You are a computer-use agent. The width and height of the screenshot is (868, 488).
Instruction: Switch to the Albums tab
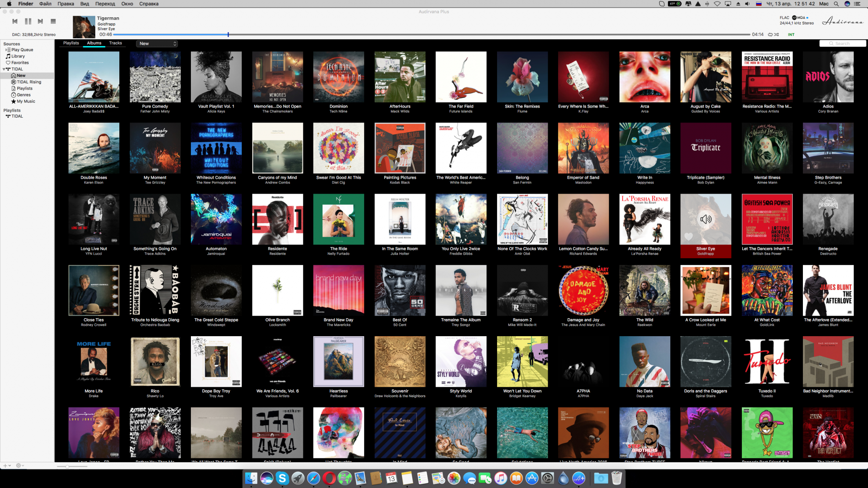[94, 43]
